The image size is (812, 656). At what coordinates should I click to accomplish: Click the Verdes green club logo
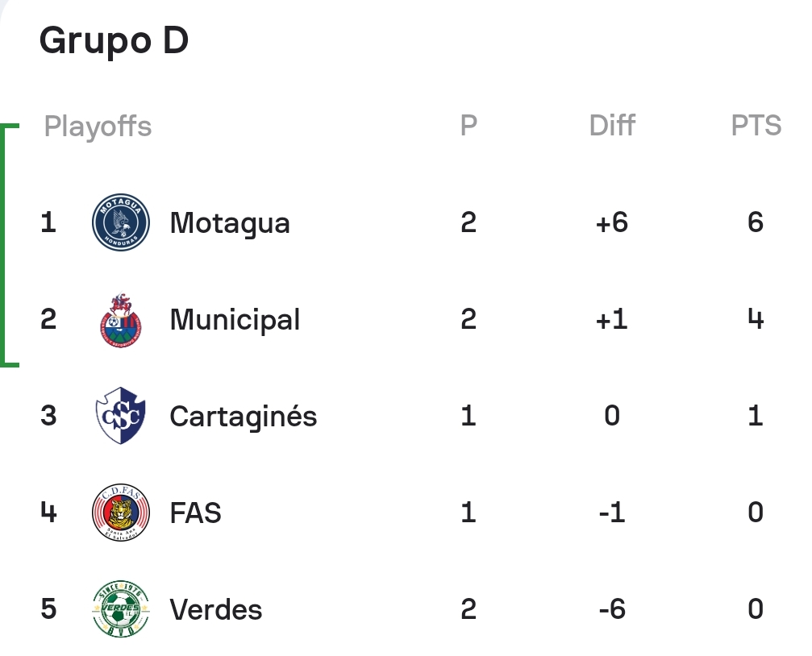click(121, 609)
